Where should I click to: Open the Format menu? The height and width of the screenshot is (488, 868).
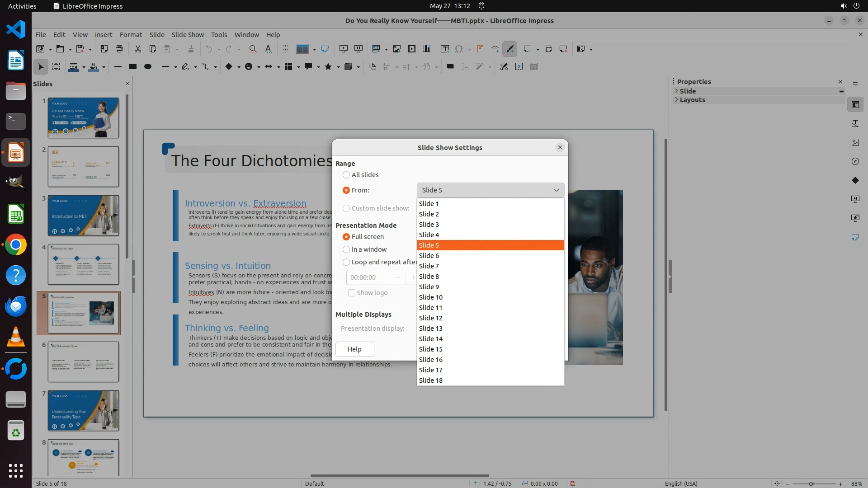tap(131, 35)
